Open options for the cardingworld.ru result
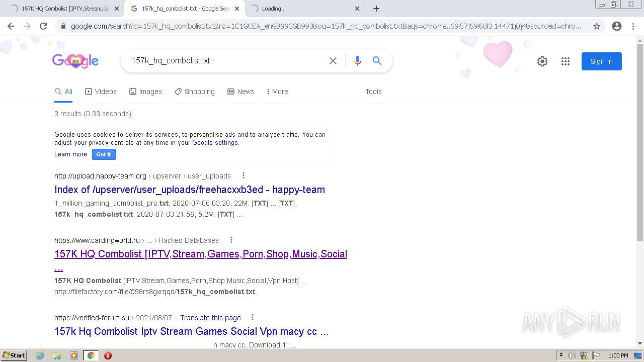644x362 pixels. coord(231,240)
